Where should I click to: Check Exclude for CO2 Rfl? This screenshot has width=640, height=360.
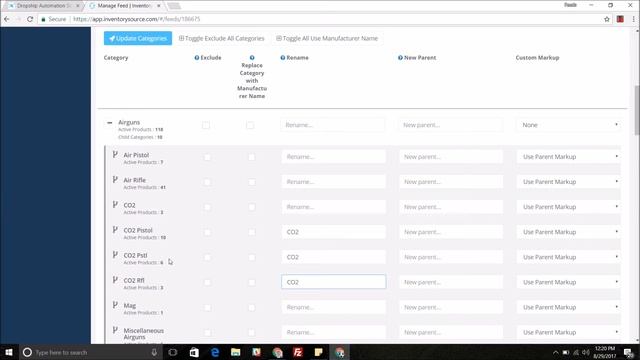(x=207, y=282)
